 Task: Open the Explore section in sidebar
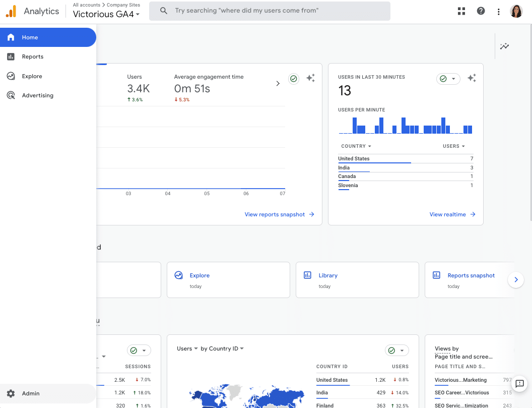coord(48,76)
